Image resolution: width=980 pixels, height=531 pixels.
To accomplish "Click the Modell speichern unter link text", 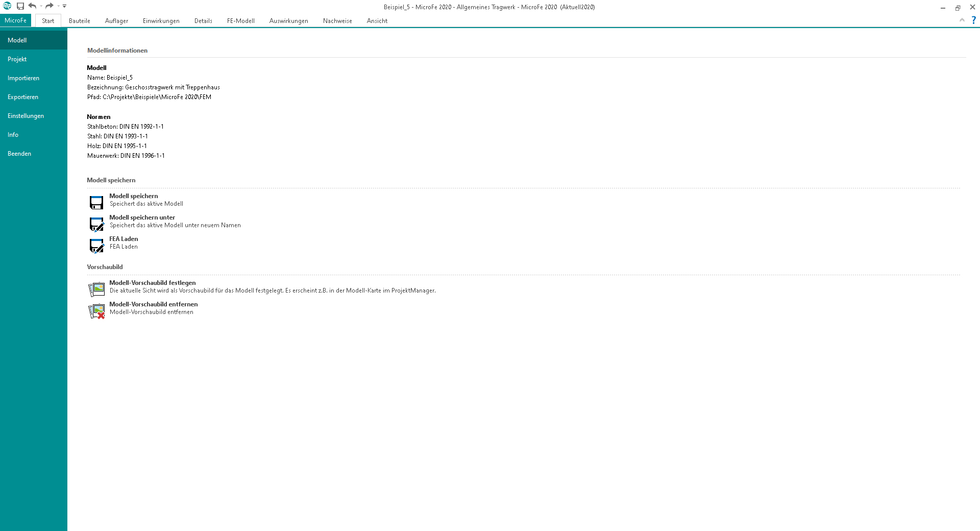I will pos(142,218).
